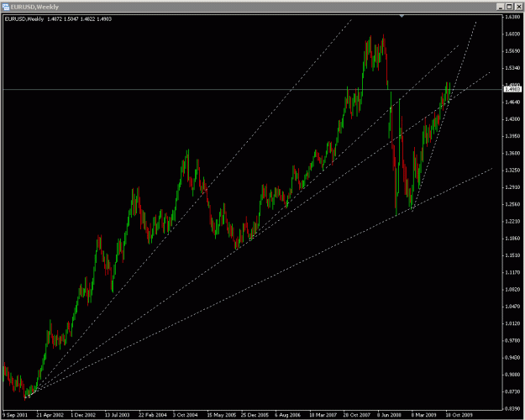Click the 9 Sep 2001 date label

click(15, 415)
